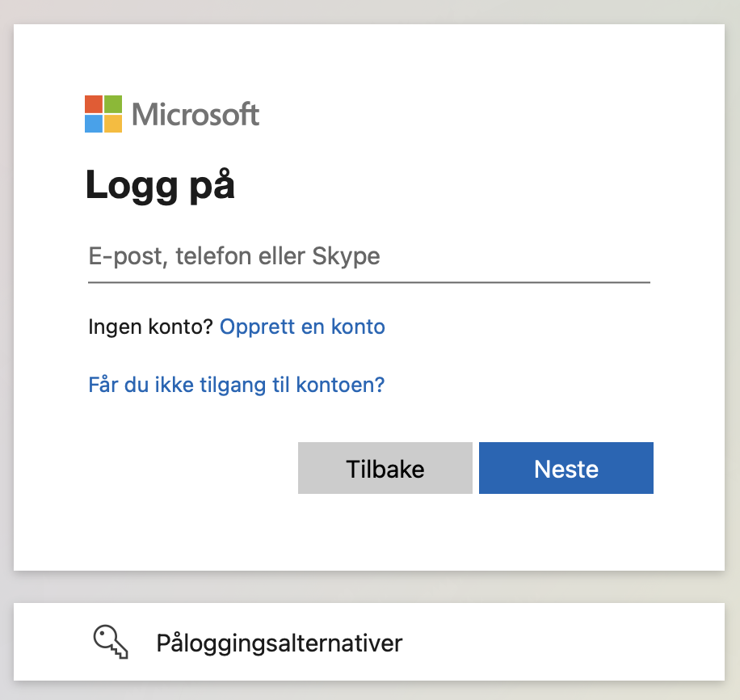740x700 pixels.
Task: Click the 'Logg på' heading
Action: click(160, 186)
